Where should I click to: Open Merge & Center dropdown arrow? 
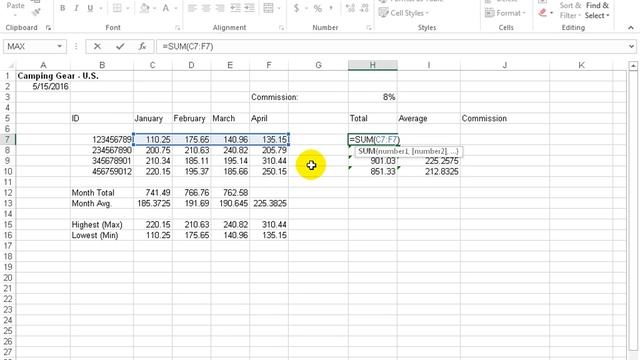279,8
